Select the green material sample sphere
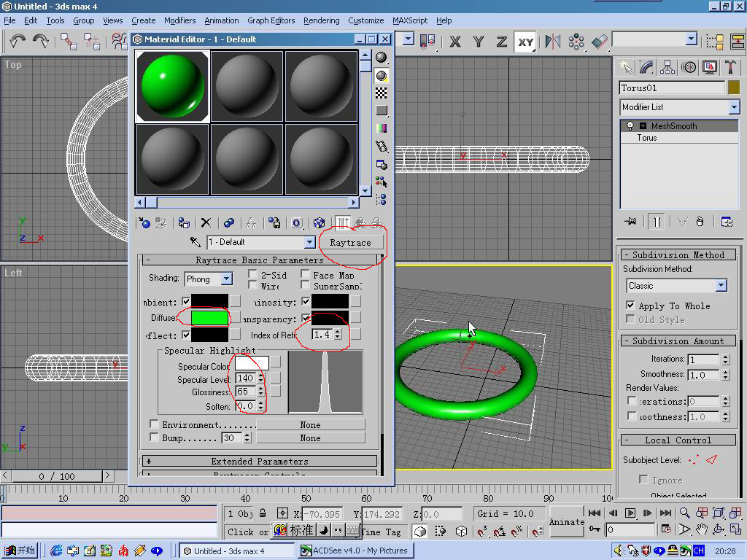The width and height of the screenshot is (747, 560). [172, 86]
